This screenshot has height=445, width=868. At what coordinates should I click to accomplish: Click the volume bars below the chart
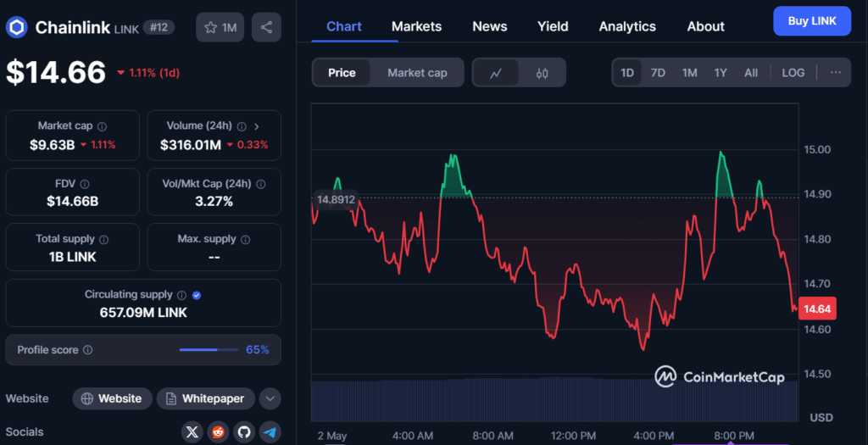[x=554, y=399]
